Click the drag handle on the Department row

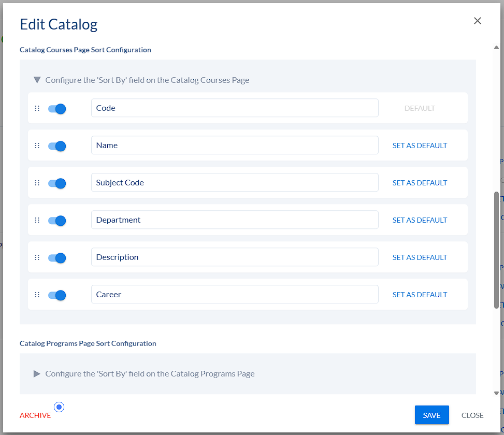pos(37,220)
